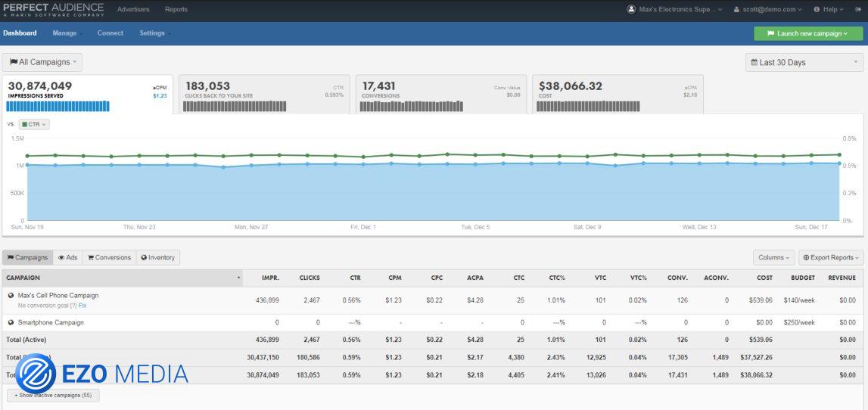
Task: Open scott@demo.com user dropdown
Action: pos(768,9)
